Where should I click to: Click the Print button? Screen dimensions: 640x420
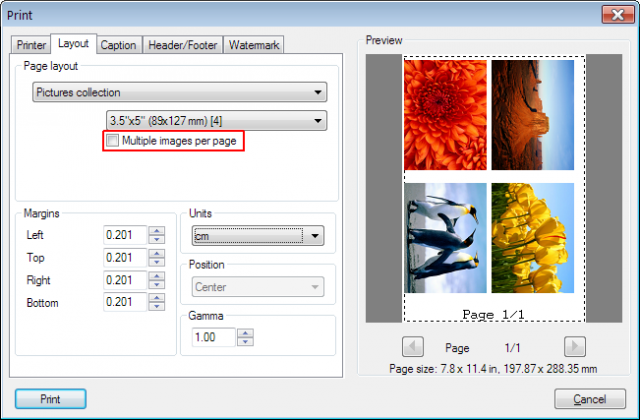[51, 399]
